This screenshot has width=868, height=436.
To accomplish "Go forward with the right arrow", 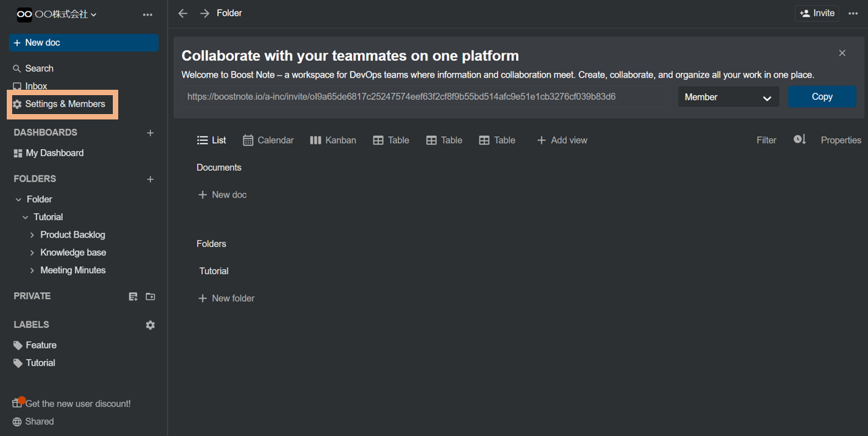I will click(x=205, y=13).
